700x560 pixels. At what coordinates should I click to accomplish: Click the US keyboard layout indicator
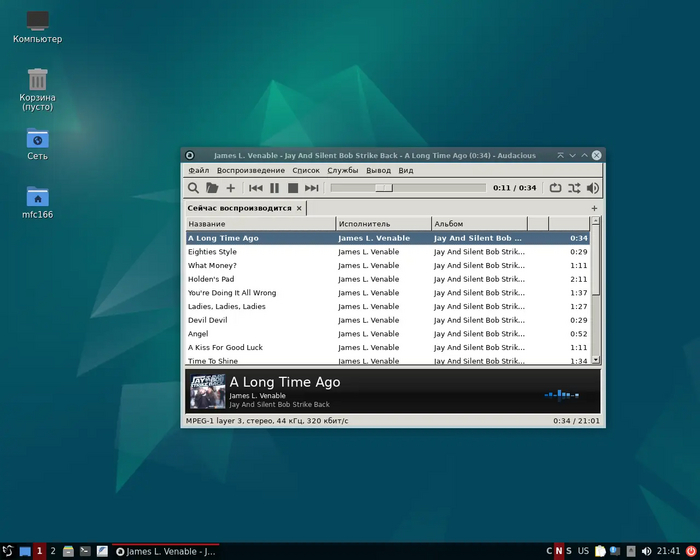(x=583, y=551)
